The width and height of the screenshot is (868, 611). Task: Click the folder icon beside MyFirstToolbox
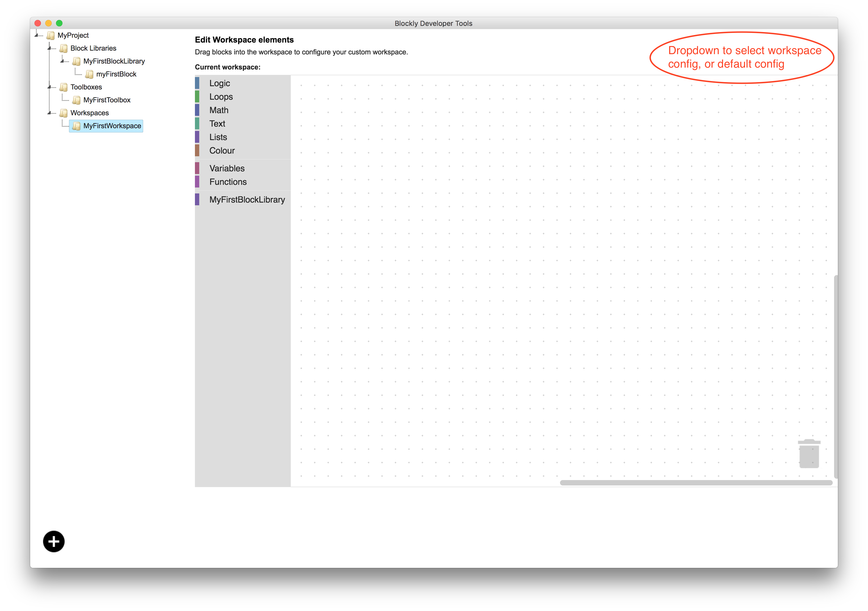pos(77,100)
